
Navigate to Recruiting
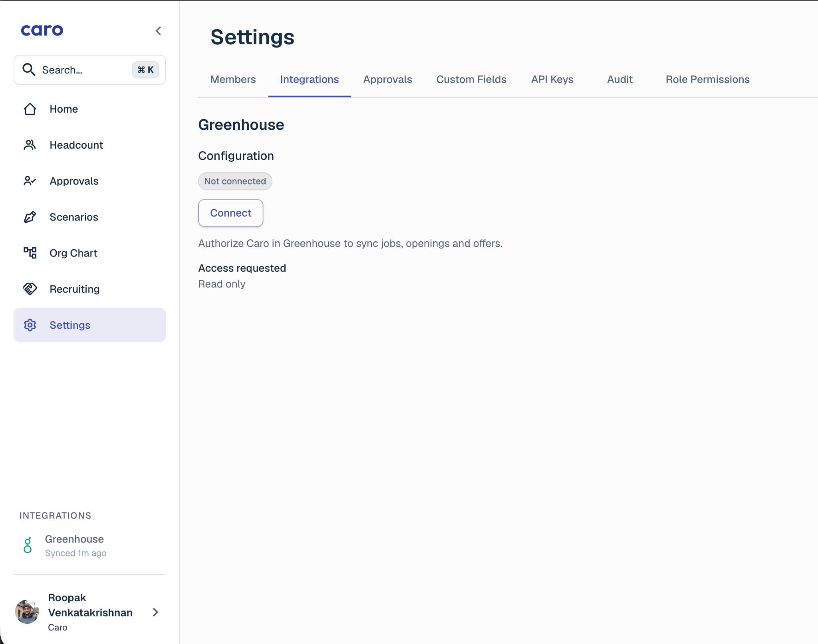pos(75,289)
